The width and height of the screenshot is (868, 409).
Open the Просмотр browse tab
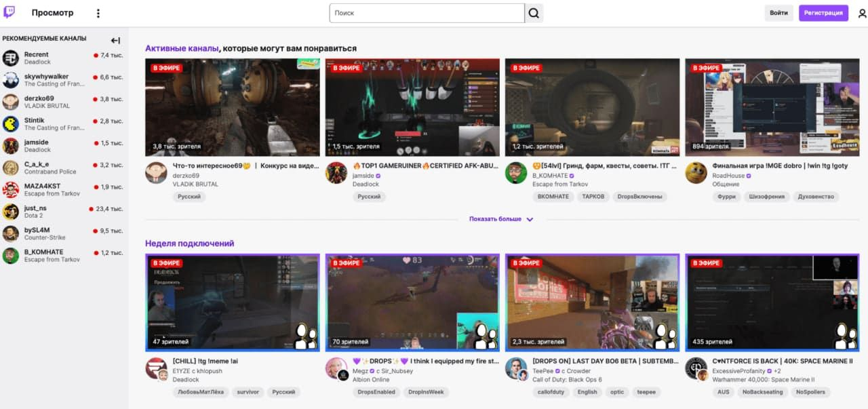pos(52,13)
